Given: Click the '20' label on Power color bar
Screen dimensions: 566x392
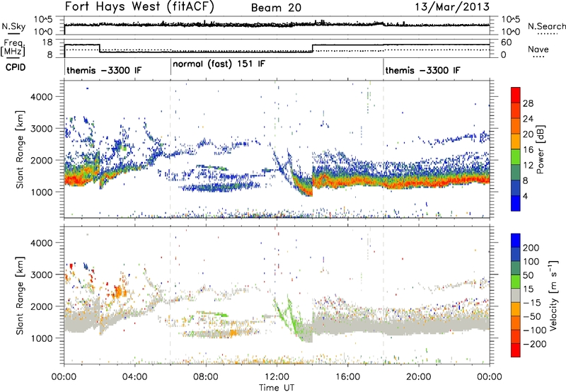Looking at the screenshot, I should coord(528,134).
